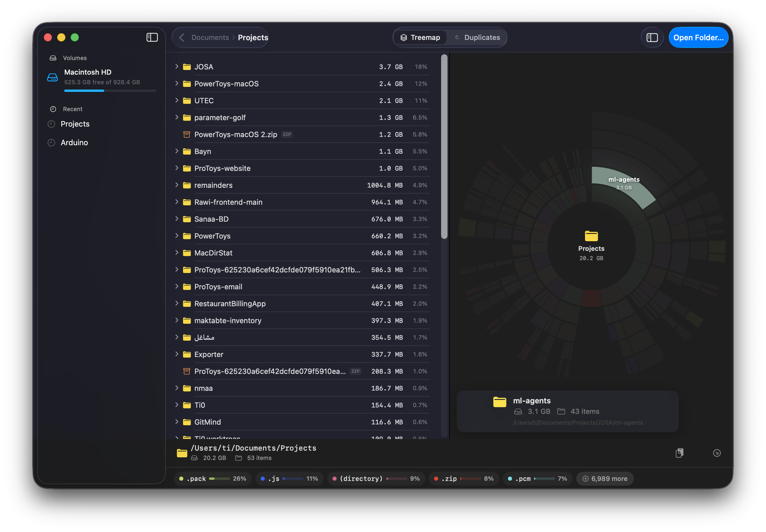Click the ml-agents path /Users/ti/Documents/Projects/JOSA/ml-agents
766x532 pixels.
[x=577, y=422]
